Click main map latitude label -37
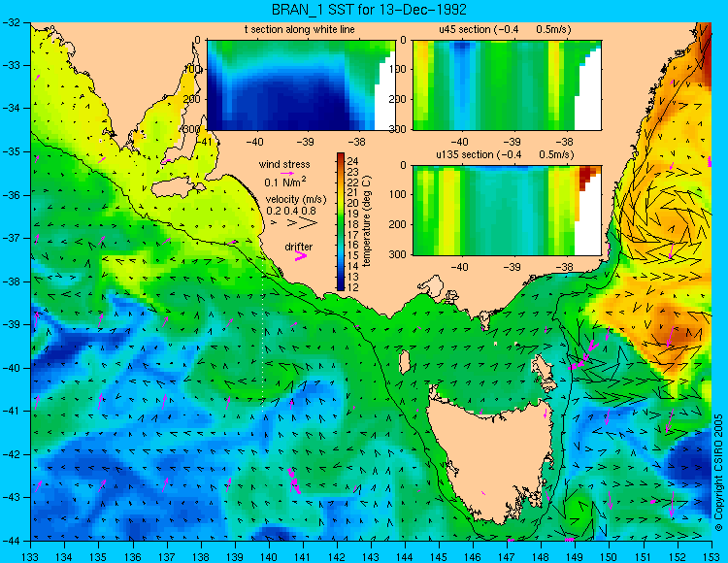728x563 pixels. [11, 238]
